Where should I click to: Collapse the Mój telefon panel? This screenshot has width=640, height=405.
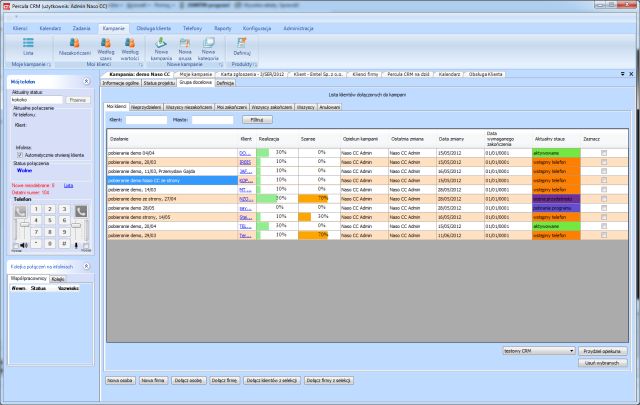87,81
